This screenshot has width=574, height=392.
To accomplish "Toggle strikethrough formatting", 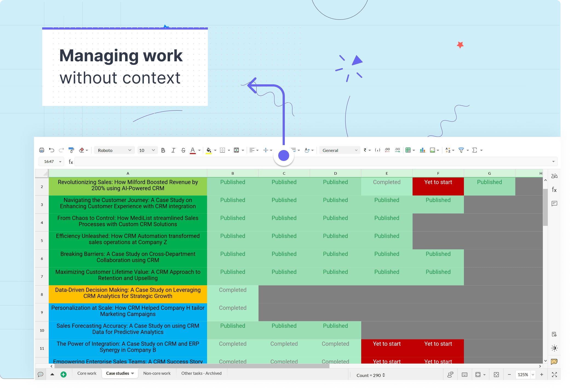I will pyautogui.click(x=183, y=150).
